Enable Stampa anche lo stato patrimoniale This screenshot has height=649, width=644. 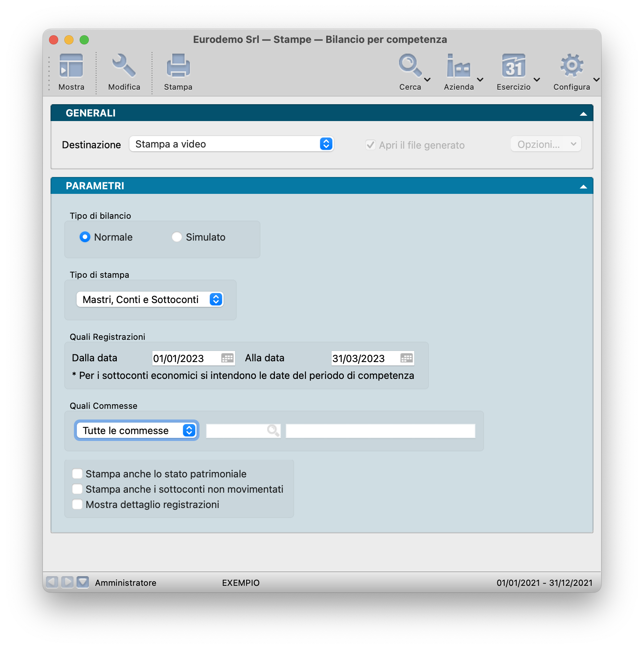pyautogui.click(x=77, y=474)
